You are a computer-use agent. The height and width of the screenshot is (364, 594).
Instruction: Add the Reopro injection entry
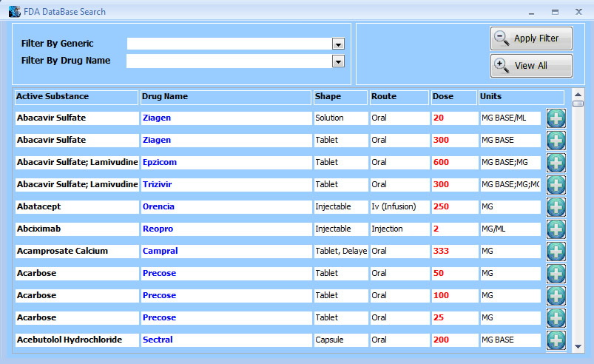point(556,229)
